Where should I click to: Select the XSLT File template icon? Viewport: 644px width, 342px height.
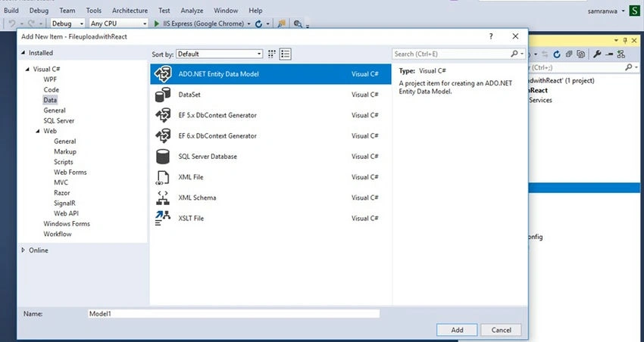[x=163, y=218]
